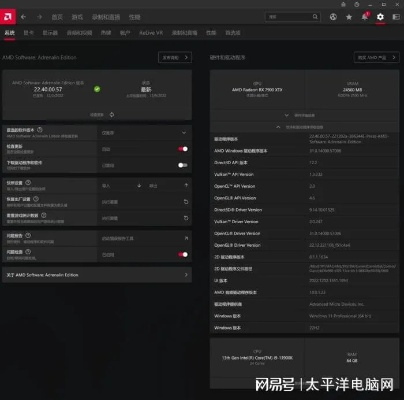Toggle the sidebar panel icon in the top bar
Viewport: 404px width, 400px height.
(x=396, y=17)
